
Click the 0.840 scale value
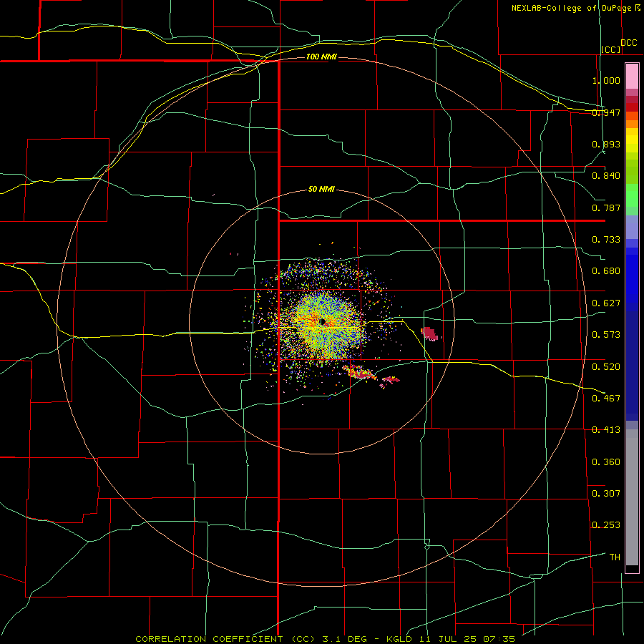point(606,176)
